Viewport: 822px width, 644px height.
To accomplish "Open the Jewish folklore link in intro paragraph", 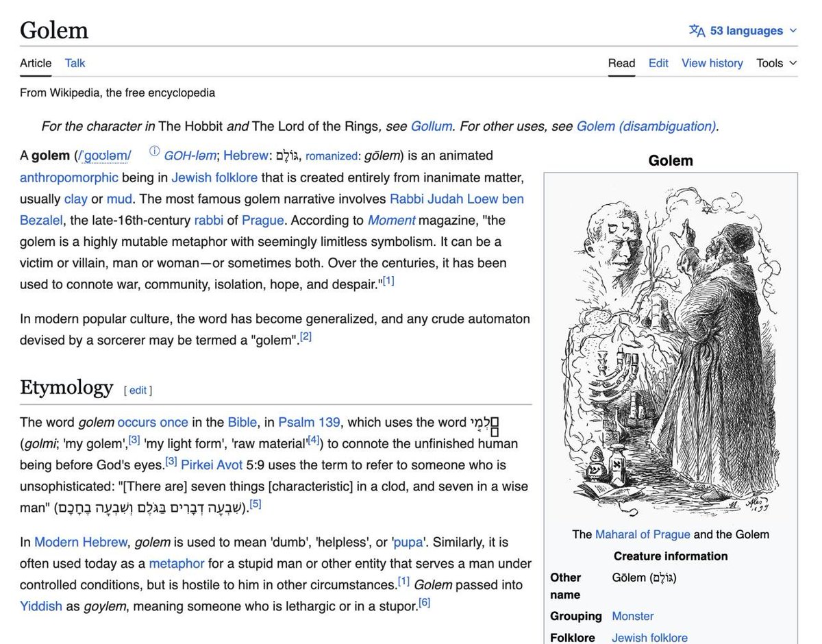I will pyautogui.click(x=214, y=177).
